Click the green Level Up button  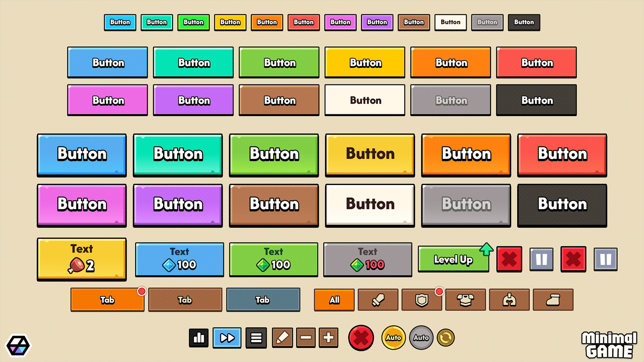pos(454,259)
